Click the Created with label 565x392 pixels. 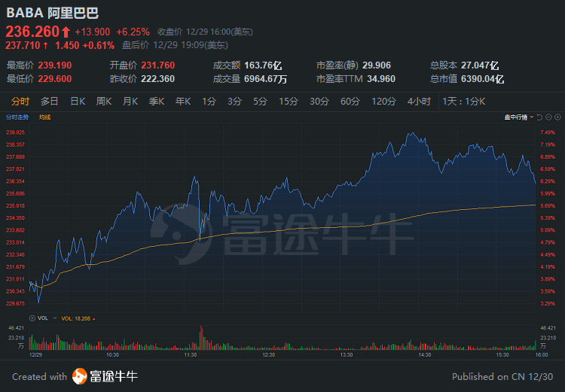point(40,377)
